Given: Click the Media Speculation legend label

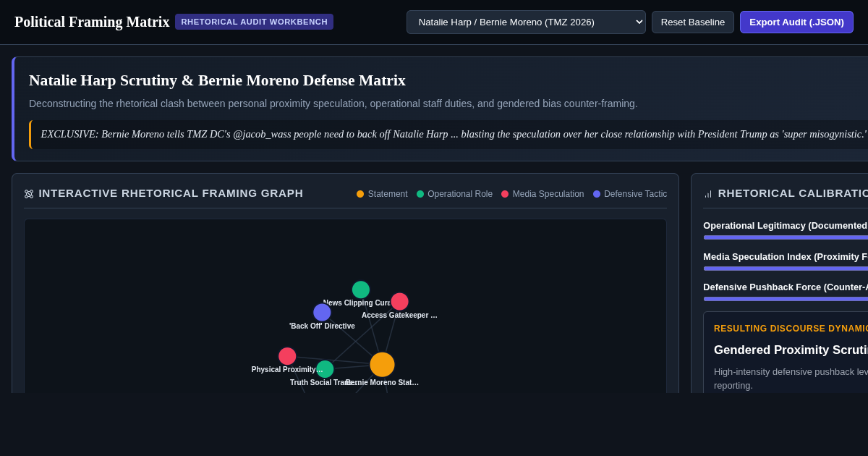Looking at the screenshot, I should (548, 194).
